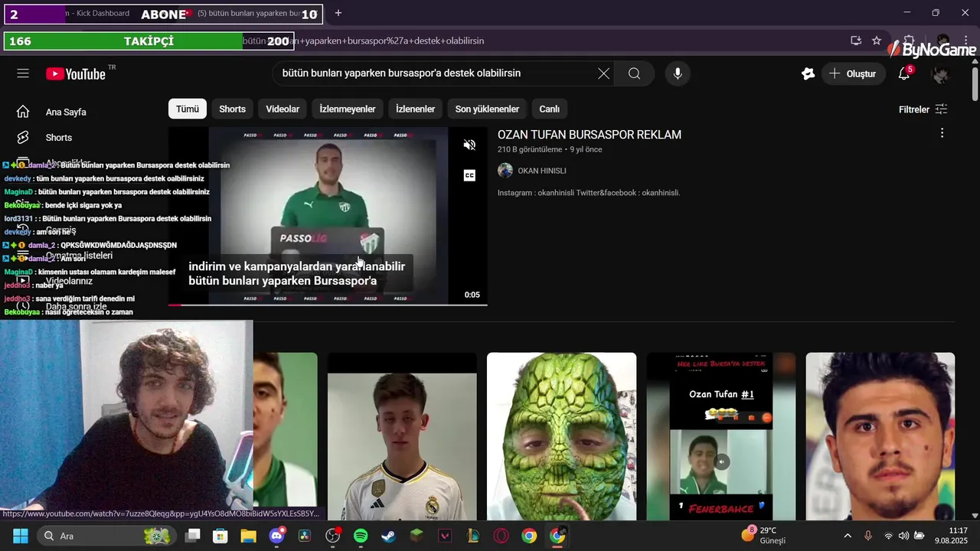Select the Son yüklenenler filter chip

pos(487,109)
